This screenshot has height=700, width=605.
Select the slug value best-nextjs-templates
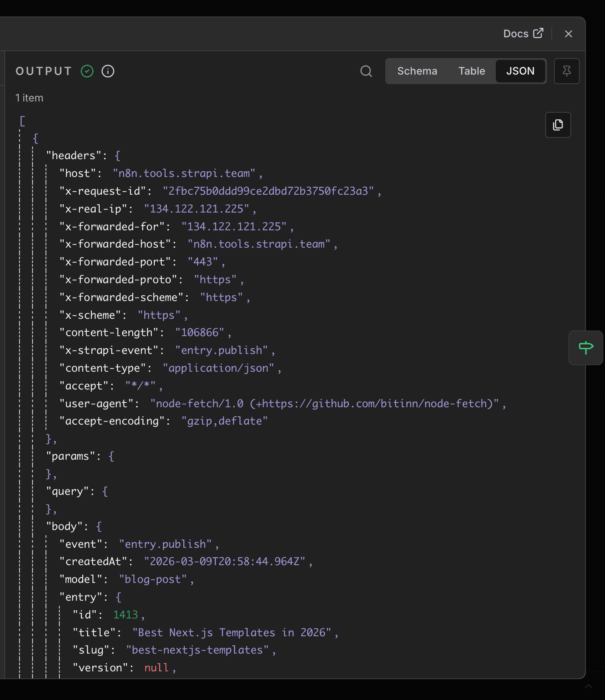pos(197,650)
